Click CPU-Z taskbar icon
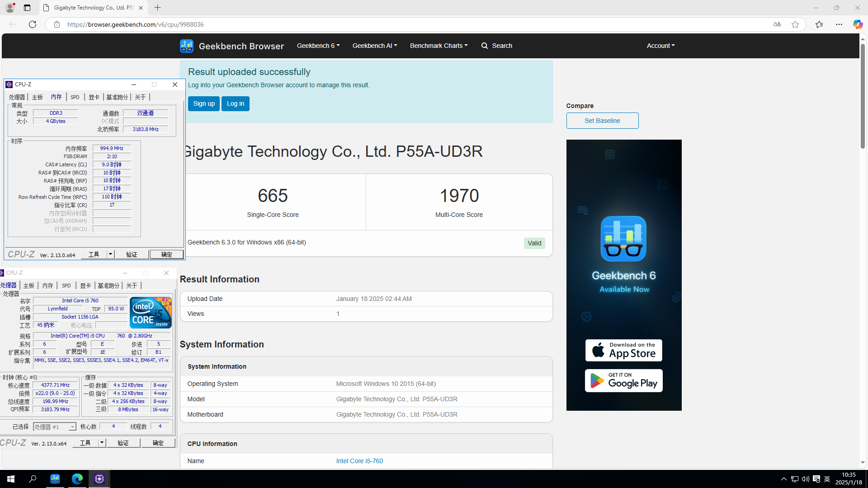Screen dimensions: 868x488 99,479
